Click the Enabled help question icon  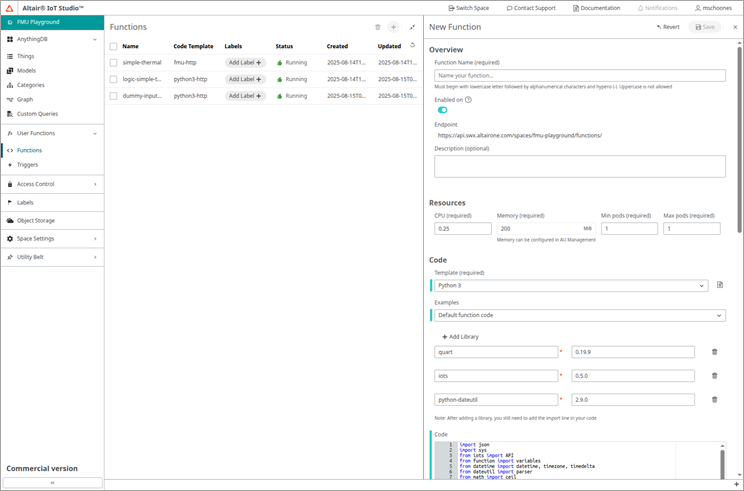coord(468,100)
